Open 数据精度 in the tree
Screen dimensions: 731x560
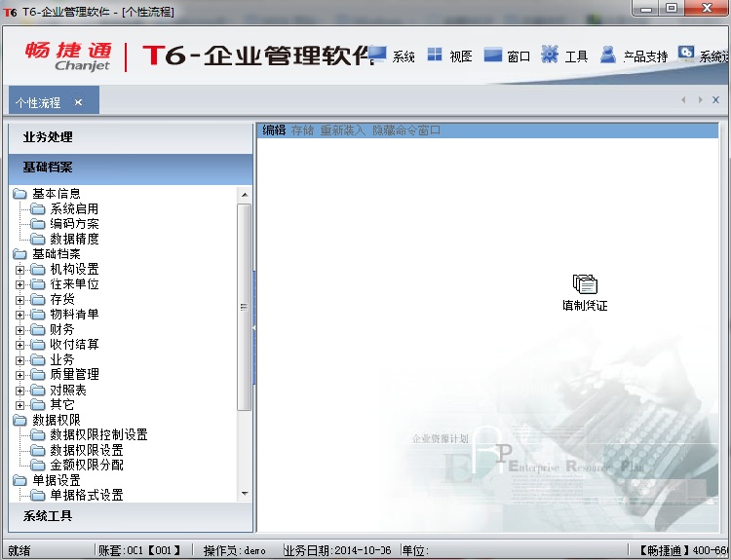pyautogui.click(x=74, y=239)
